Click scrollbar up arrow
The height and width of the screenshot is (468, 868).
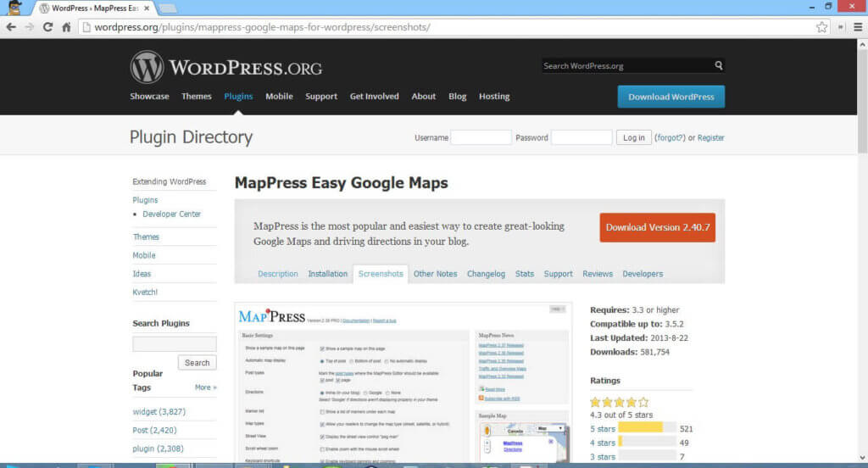pyautogui.click(x=862, y=44)
